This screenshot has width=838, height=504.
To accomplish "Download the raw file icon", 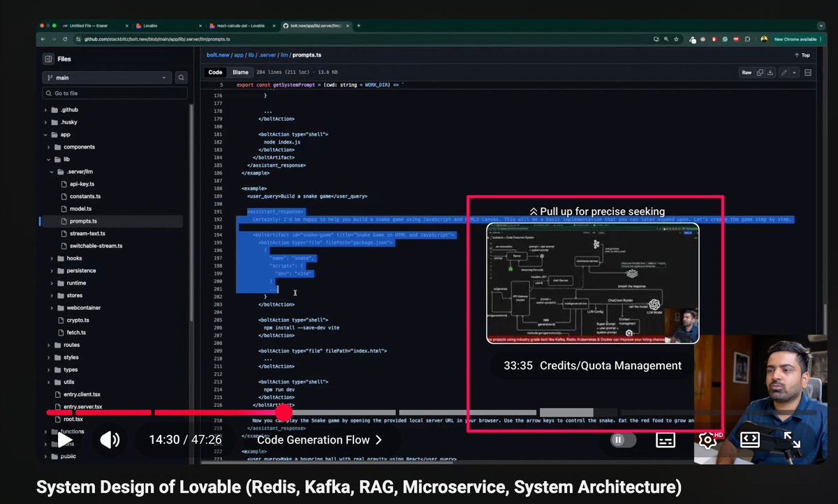I will point(770,73).
